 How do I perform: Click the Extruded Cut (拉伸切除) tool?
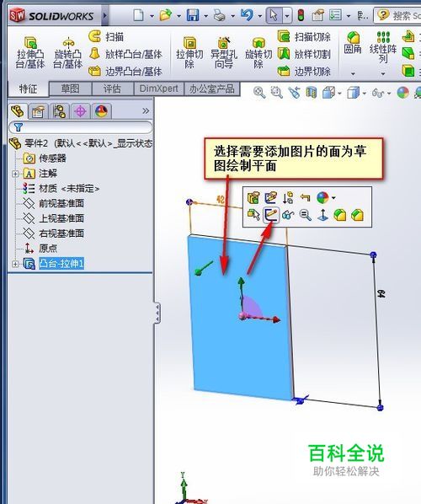tap(189, 52)
